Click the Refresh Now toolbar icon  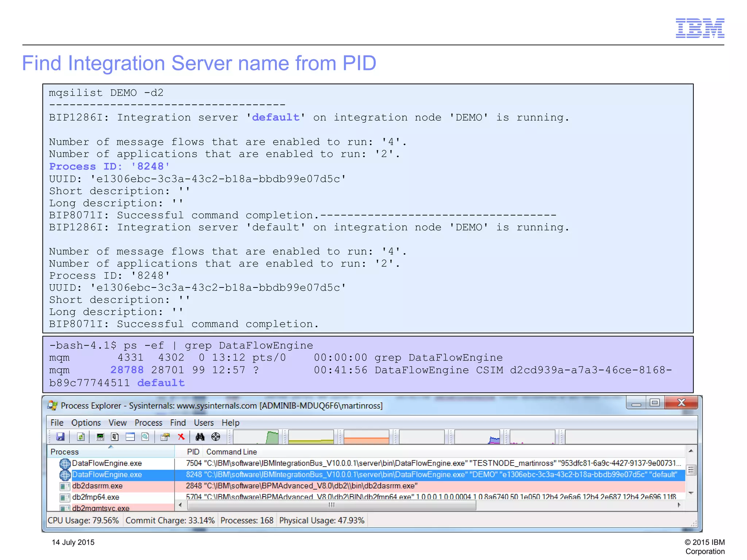pos(81,437)
